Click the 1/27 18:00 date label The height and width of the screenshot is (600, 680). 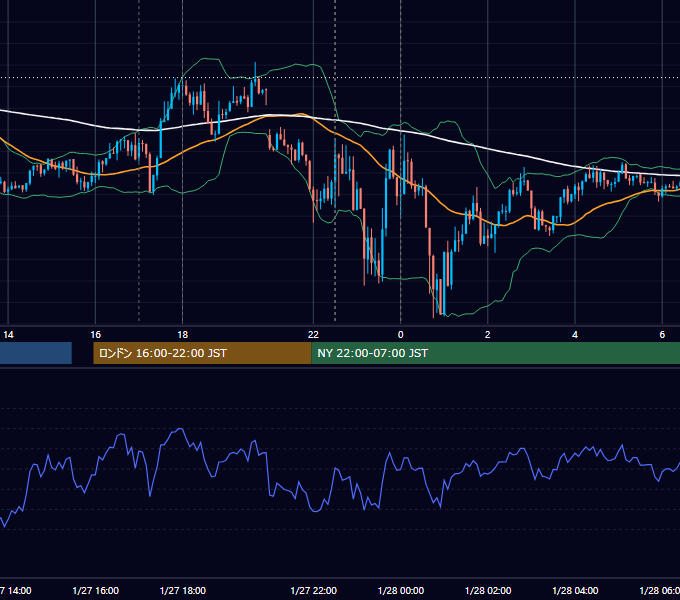(x=183, y=590)
